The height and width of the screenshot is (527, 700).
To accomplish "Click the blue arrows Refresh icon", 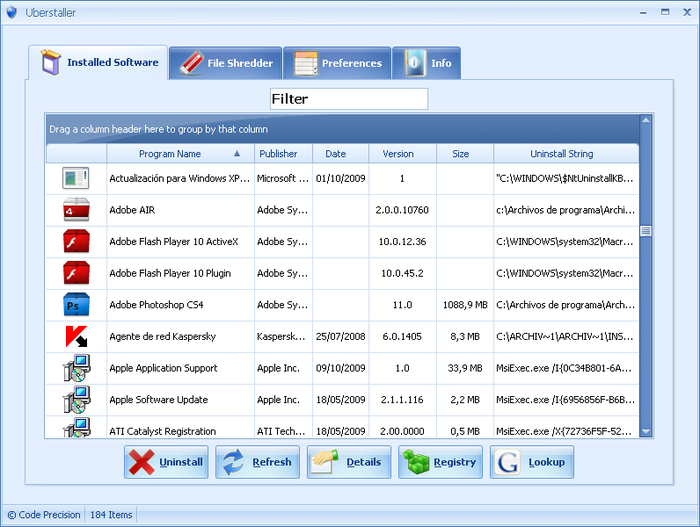I will click(233, 462).
